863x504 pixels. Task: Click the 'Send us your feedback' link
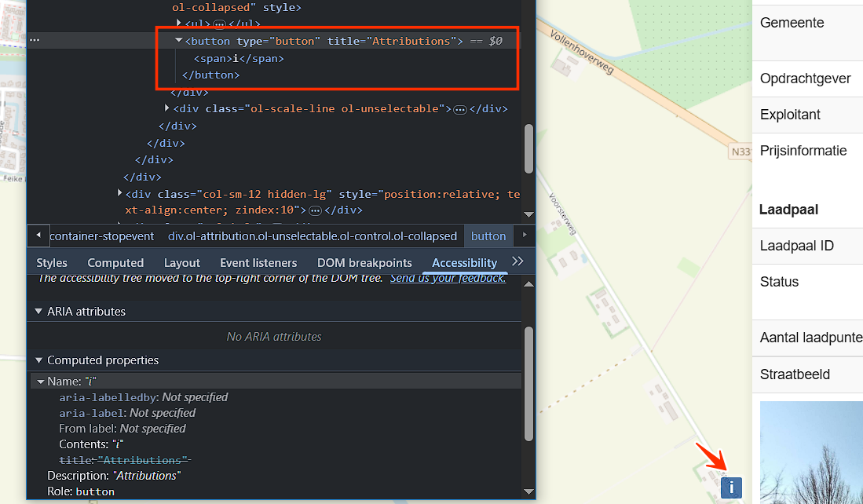(x=448, y=279)
